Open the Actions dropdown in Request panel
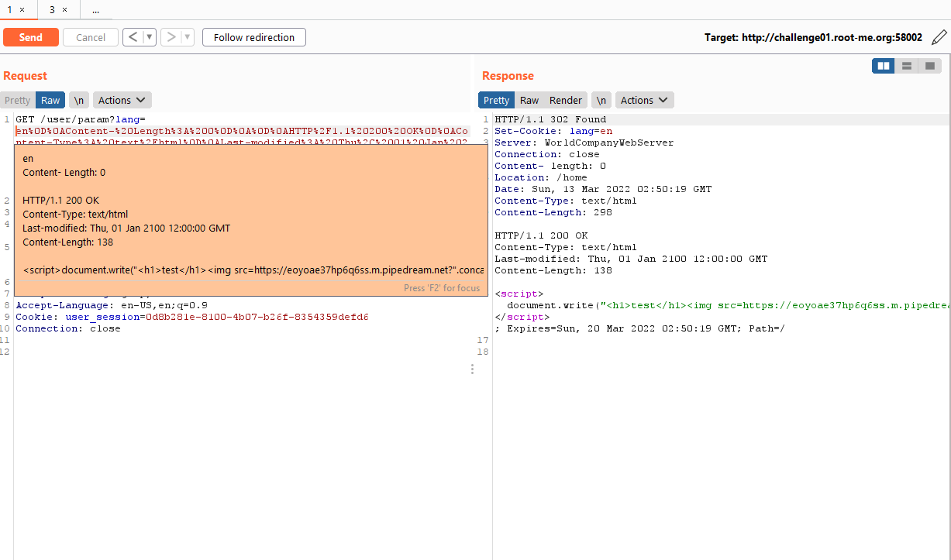 [122, 100]
